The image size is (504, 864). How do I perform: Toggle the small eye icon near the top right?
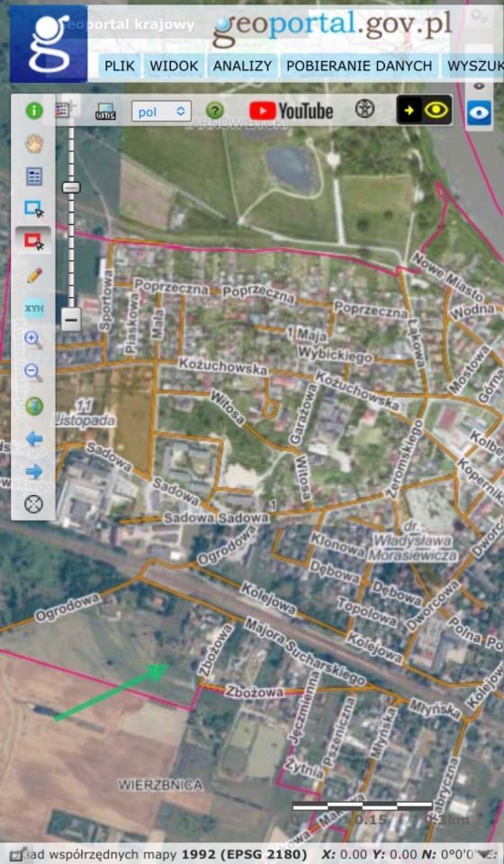479,86
